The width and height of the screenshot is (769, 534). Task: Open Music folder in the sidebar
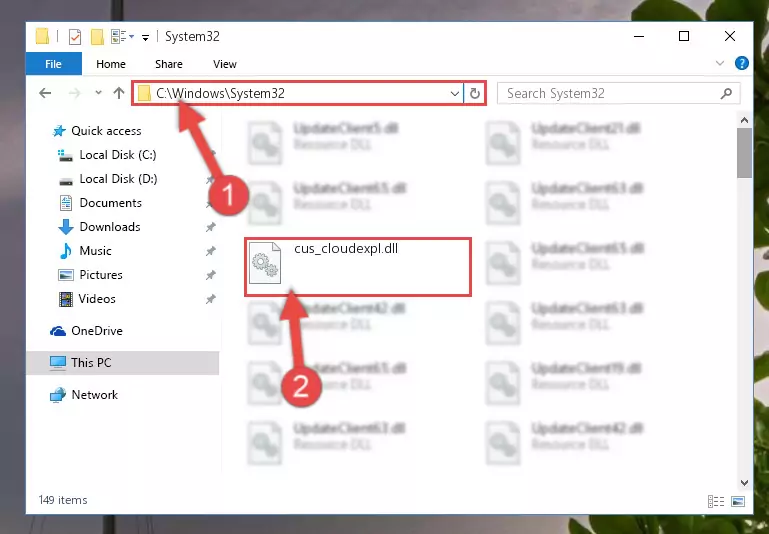[95, 251]
